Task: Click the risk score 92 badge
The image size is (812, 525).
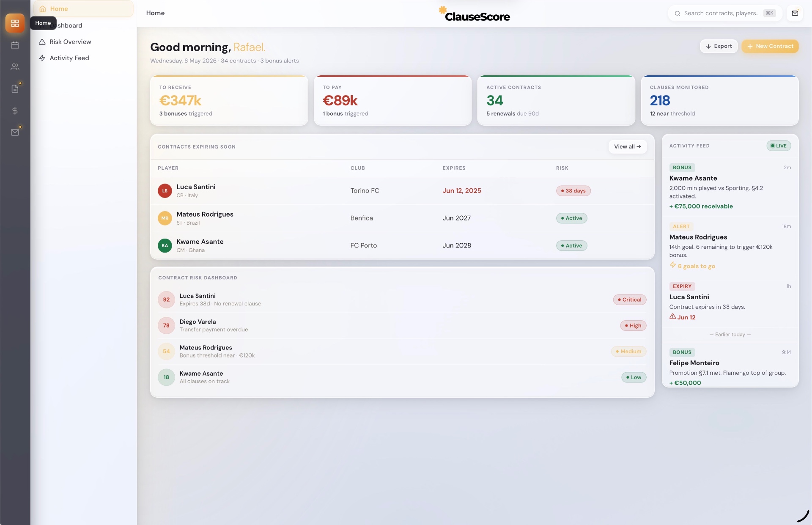Action: 166,300
